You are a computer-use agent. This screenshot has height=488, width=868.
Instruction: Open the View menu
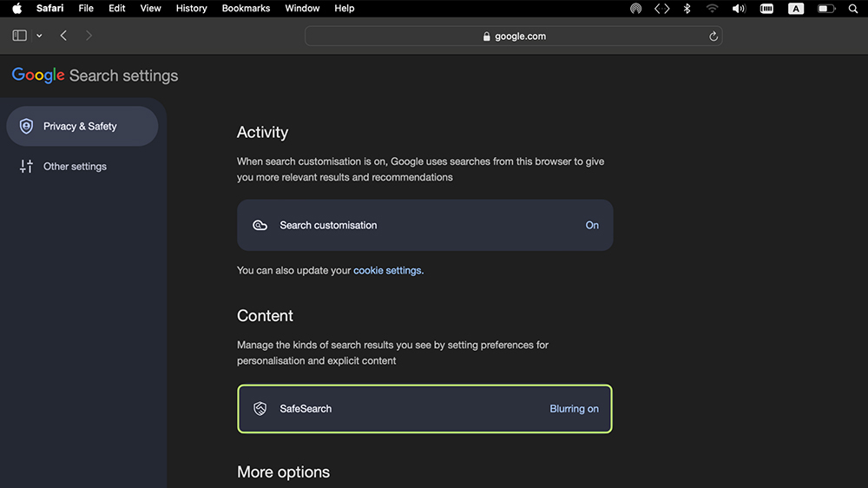pyautogui.click(x=150, y=9)
